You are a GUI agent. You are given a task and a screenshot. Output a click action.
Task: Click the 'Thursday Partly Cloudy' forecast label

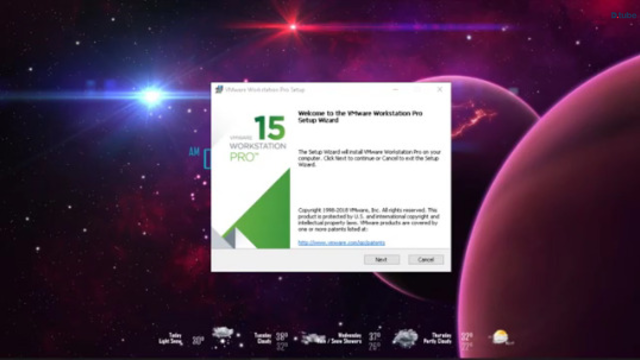(x=437, y=338)
